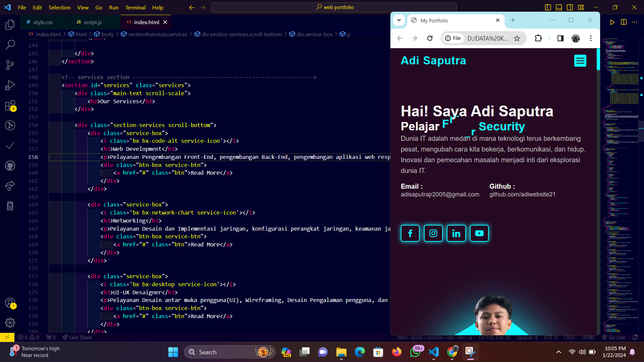Open Source Control view
This screenshot has height=362, width=644.
click(x=10, y=65)
